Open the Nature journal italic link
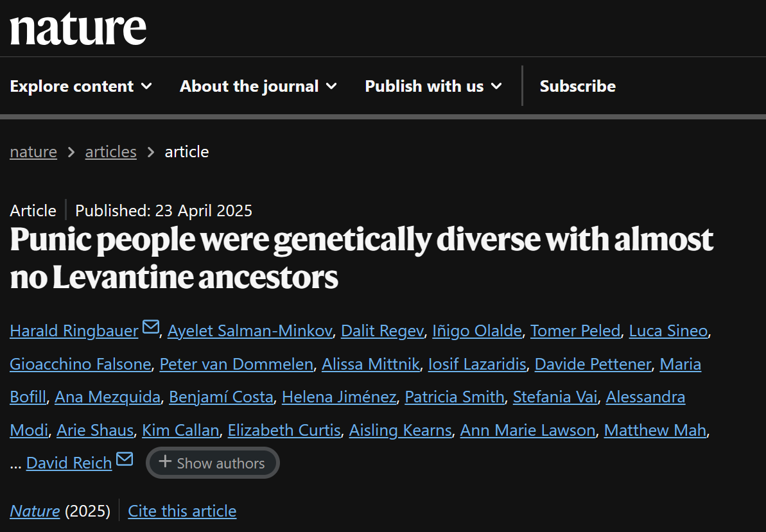The width and height of the screenshot is (766, 532). pos(35,511)
